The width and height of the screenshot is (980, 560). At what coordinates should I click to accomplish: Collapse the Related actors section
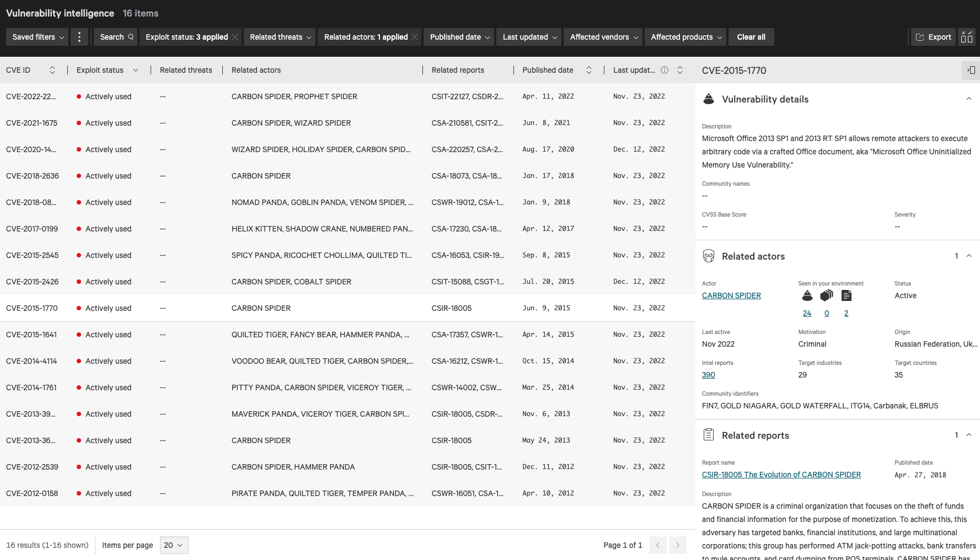pyautogui.click(x=969, y=256)
